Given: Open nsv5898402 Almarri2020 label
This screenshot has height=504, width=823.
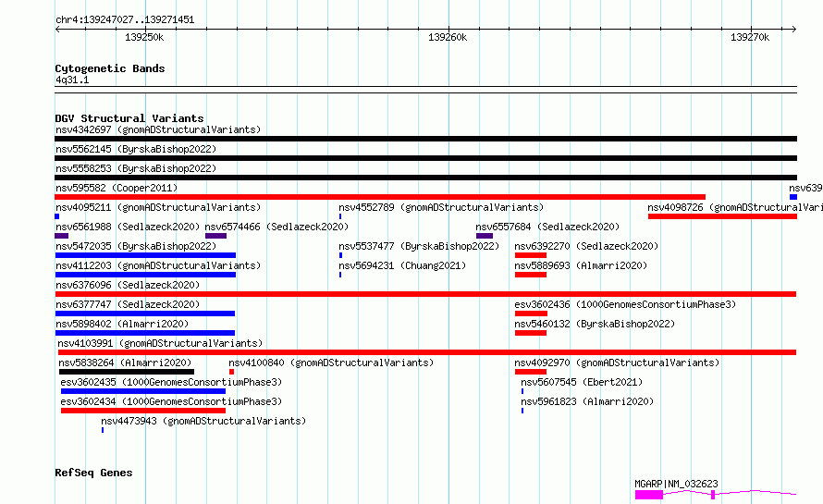Looking at the screenshot, I should 122,324.
